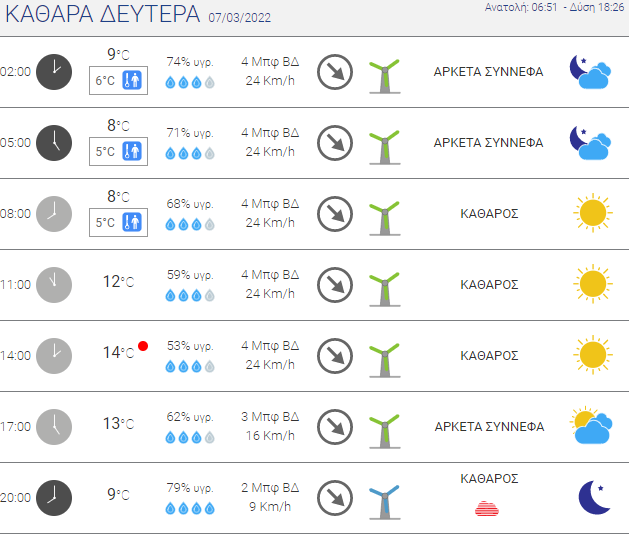
Task: Click the night cloud icon at 05:00
Action: pos(590,143)
